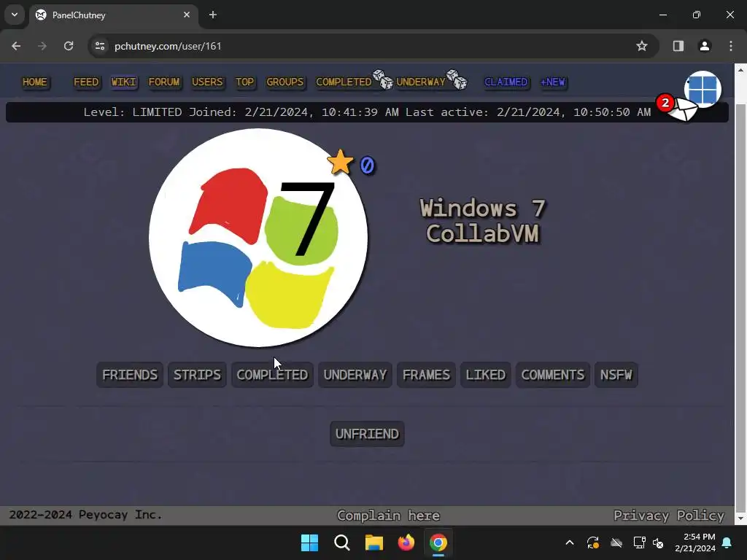Open the Windows Start menu
The width and height of the screenshot is (747, 560).
point(309,542)
